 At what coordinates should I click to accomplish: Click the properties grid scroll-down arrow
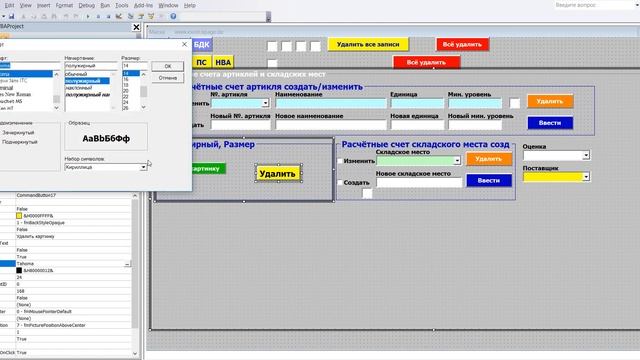pos(135,353)
